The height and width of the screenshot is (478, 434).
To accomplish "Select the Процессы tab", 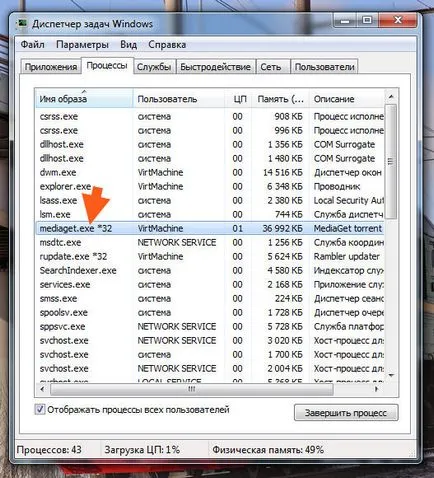I will (107, 66).
